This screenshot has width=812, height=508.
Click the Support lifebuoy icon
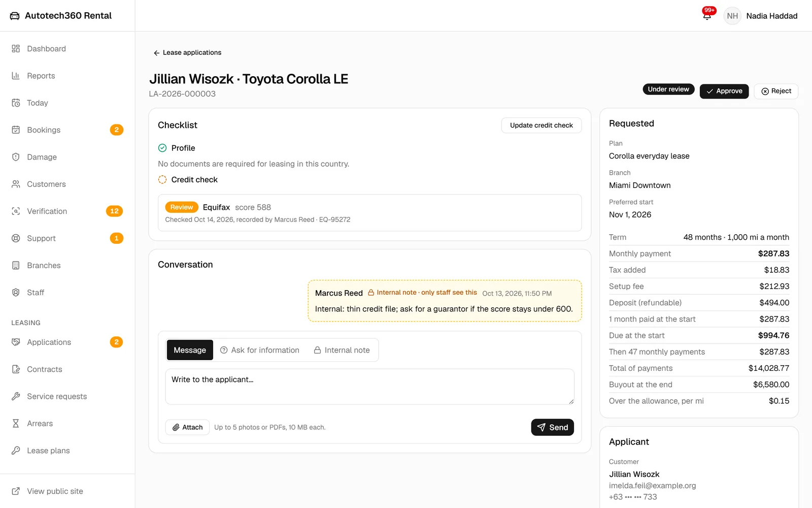tap(16, 238)
